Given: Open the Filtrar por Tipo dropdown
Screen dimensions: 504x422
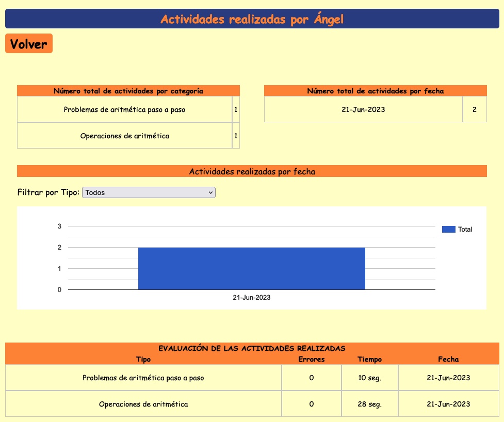Looking at the screenshot, I should 149,192.
